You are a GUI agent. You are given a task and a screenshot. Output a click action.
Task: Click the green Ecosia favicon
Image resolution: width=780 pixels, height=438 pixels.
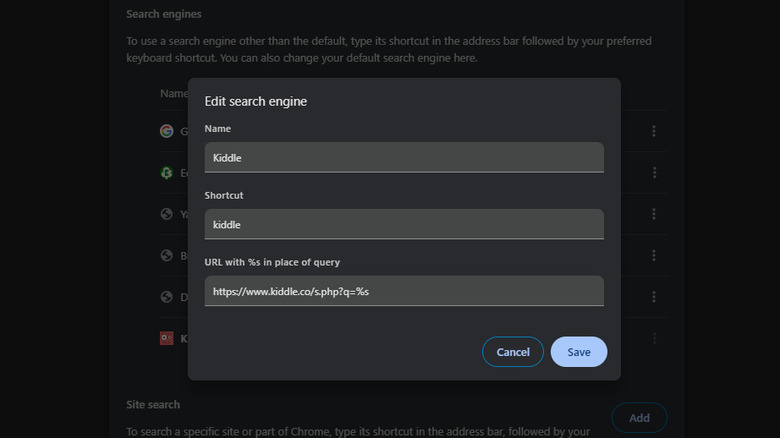pos(167,172)
